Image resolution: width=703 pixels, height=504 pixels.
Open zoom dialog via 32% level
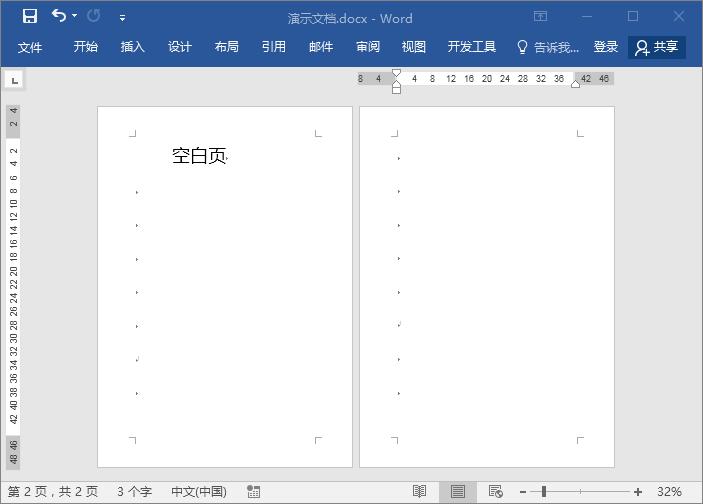[x=669, y=492]
